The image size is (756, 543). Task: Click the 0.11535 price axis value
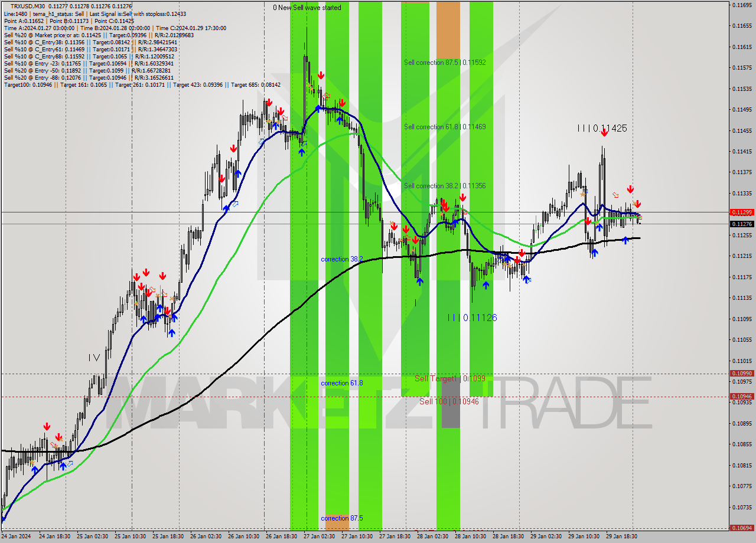pos(741,89)
